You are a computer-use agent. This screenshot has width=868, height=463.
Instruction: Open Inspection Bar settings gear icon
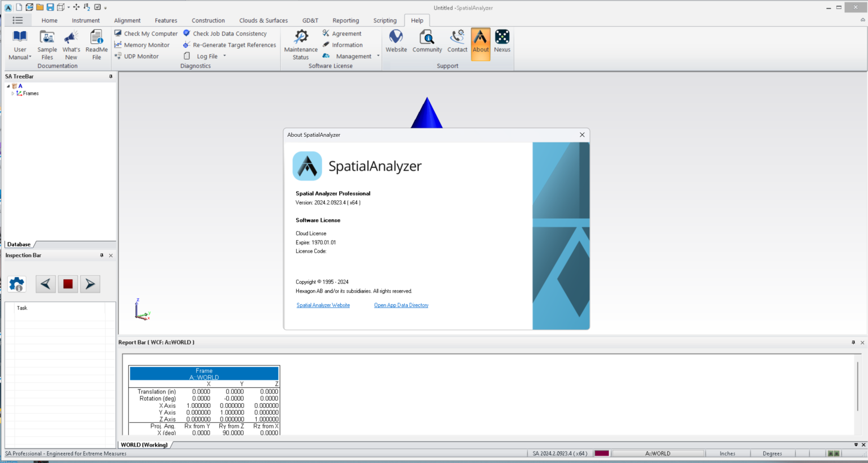point(17,284)
